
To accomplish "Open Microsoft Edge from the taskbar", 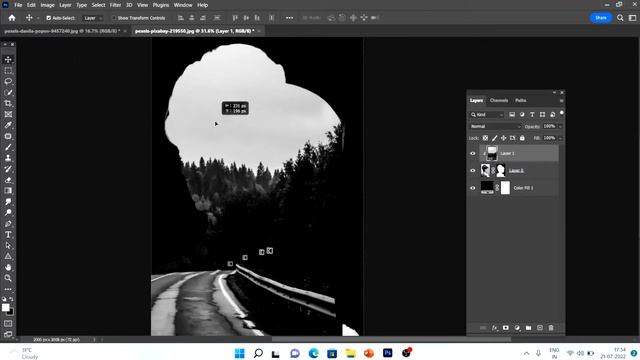I will tap(313, 353).
